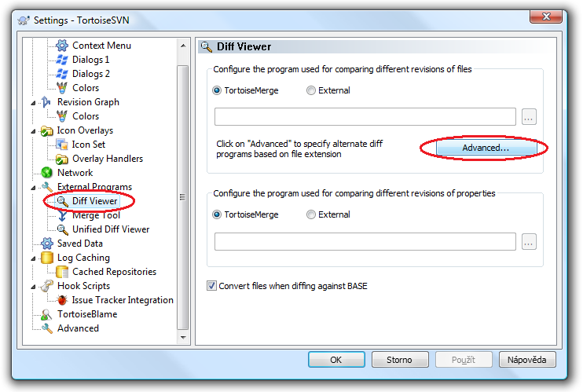Click the Log Caching database icon
This screenshot has width=583, height=392.
(x=47, y=258)
